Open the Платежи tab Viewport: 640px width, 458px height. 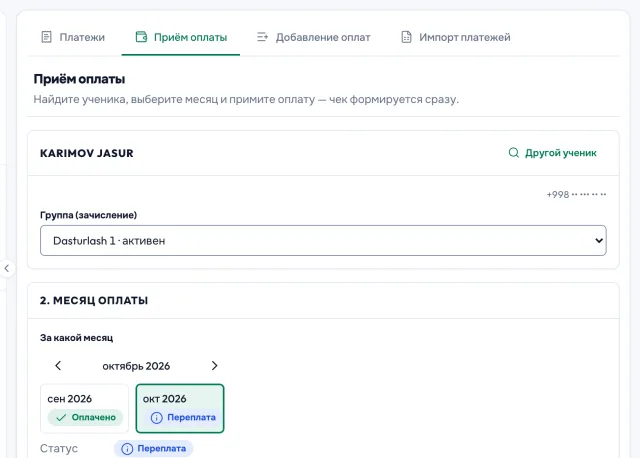[73, 37]
